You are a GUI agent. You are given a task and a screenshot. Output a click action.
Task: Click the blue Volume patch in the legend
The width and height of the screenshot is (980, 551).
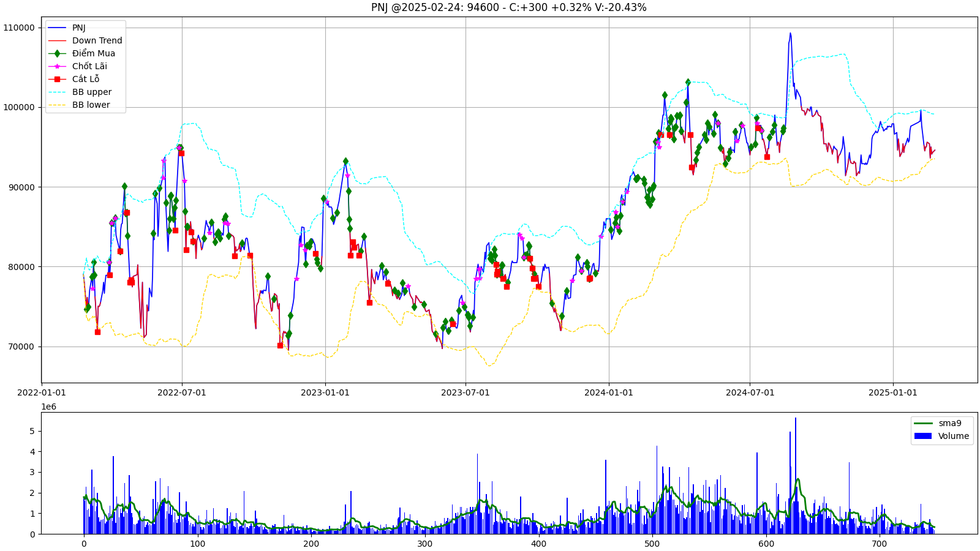point(923,436)
